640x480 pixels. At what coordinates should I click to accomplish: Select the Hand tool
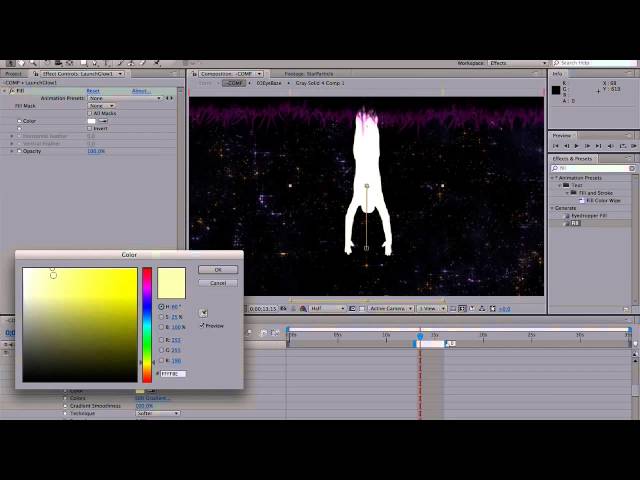(x=21, y=63)
